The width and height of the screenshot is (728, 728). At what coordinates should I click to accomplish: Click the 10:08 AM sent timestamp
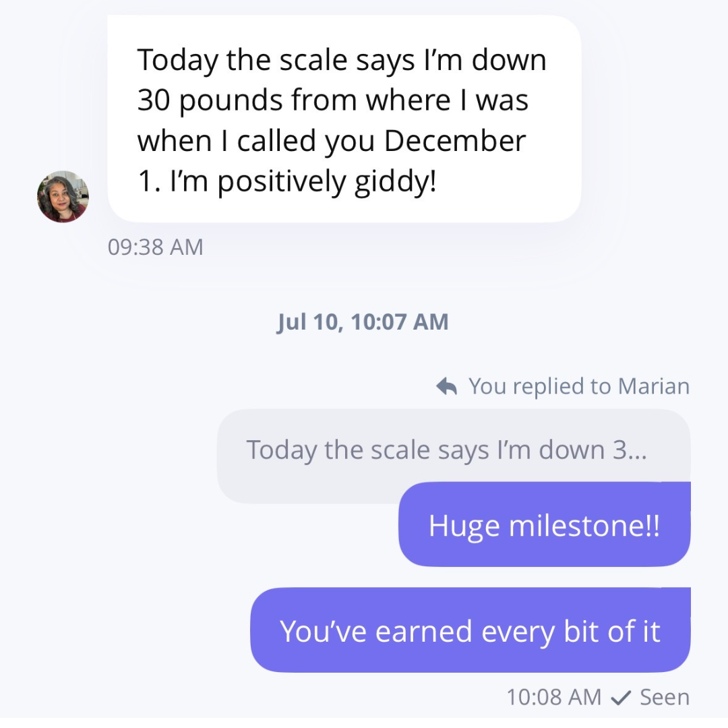pyautogui.click(x=553, y=698)
